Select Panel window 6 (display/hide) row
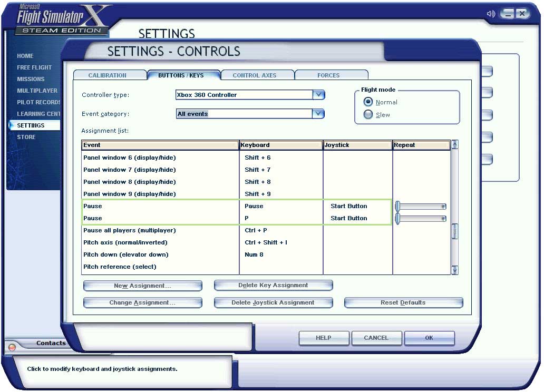The height and width of the screenshot is (392, 544). click(x=266, y=158)
